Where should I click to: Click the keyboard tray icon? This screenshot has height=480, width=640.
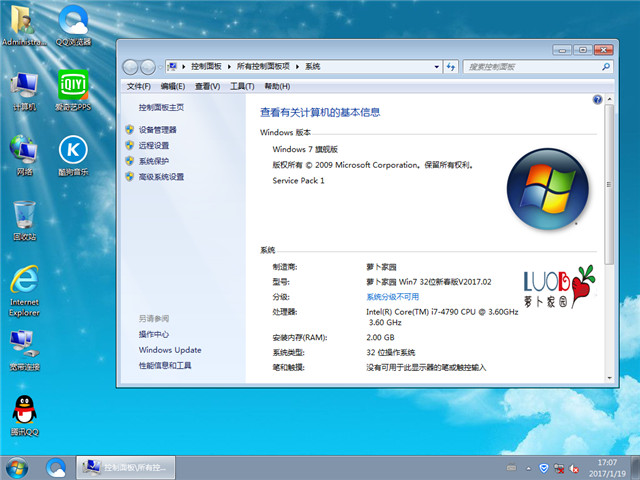click(x=511, y=468)
